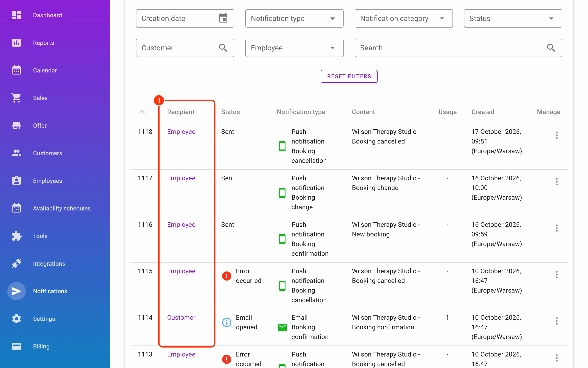Image resolution: width=588 pixels, height=368 pixels.
Task: Go to Reports menu item
Action: 43,43
